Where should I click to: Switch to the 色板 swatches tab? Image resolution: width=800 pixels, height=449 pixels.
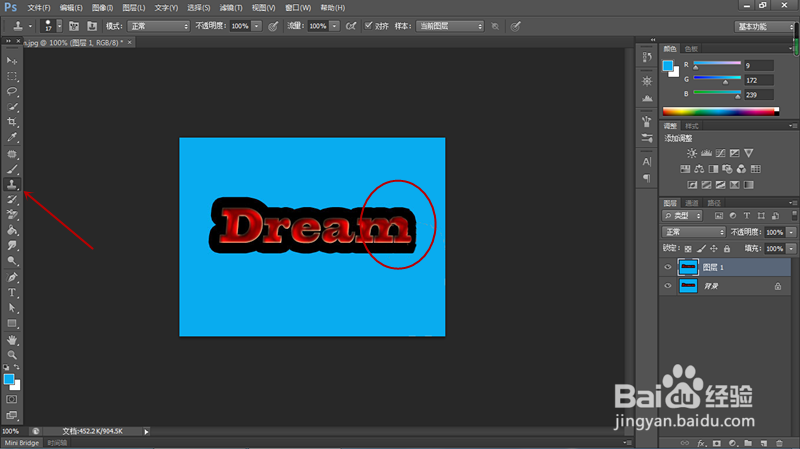(691, 49)
